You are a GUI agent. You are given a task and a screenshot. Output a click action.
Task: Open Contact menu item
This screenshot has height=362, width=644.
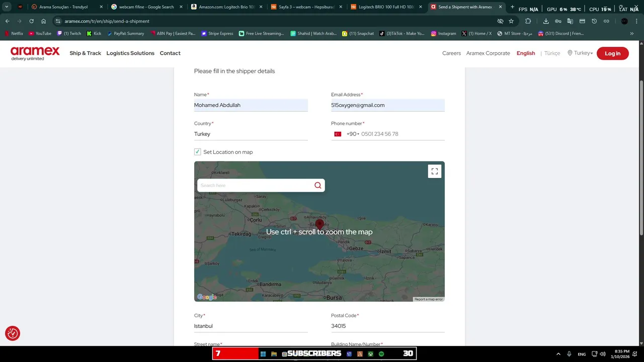click(x=170, y=53)
